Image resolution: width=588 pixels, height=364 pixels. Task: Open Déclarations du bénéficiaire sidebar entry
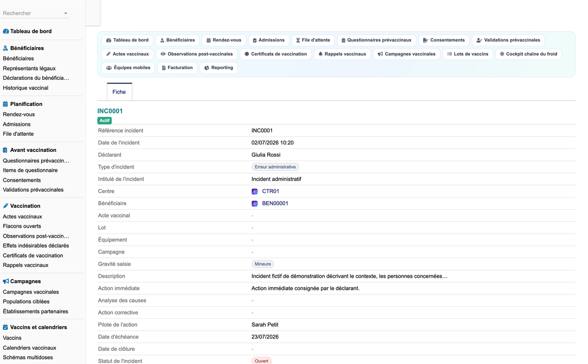36,78
